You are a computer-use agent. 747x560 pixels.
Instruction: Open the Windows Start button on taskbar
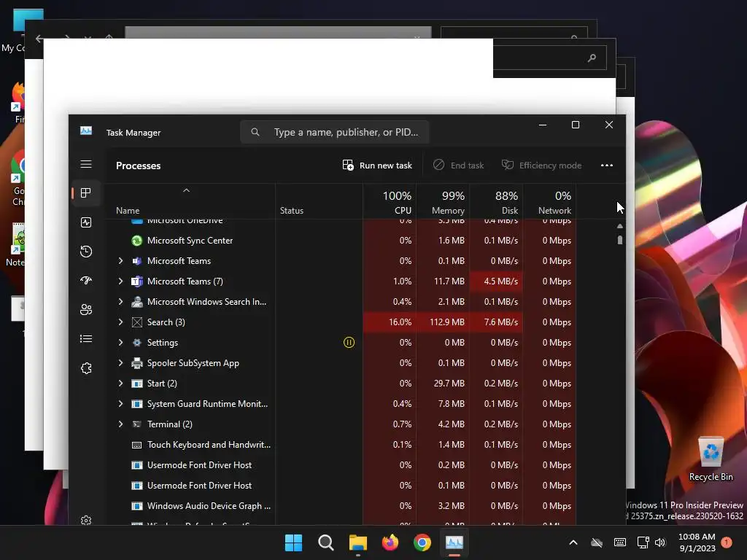[293, 542]
